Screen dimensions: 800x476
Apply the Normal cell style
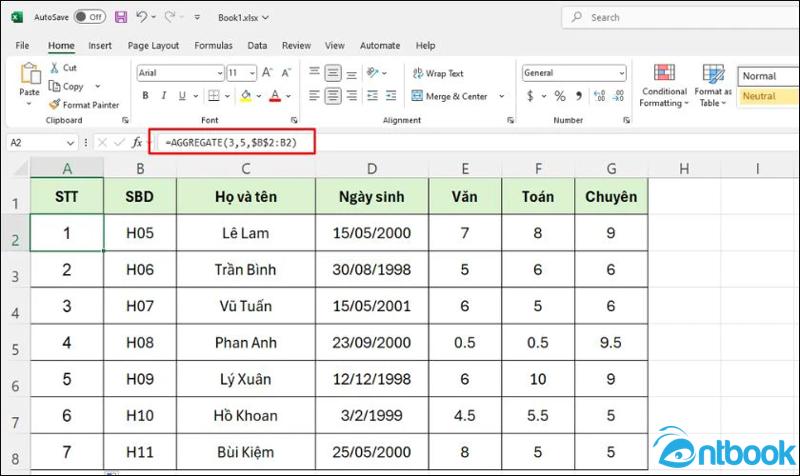pyautogui.click(x=768, y=76)
